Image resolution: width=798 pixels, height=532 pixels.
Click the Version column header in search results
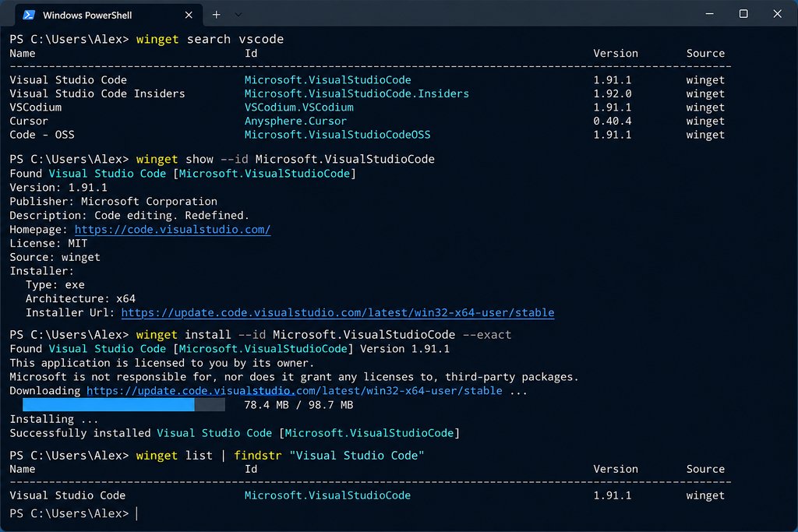[x=616, y=53]
